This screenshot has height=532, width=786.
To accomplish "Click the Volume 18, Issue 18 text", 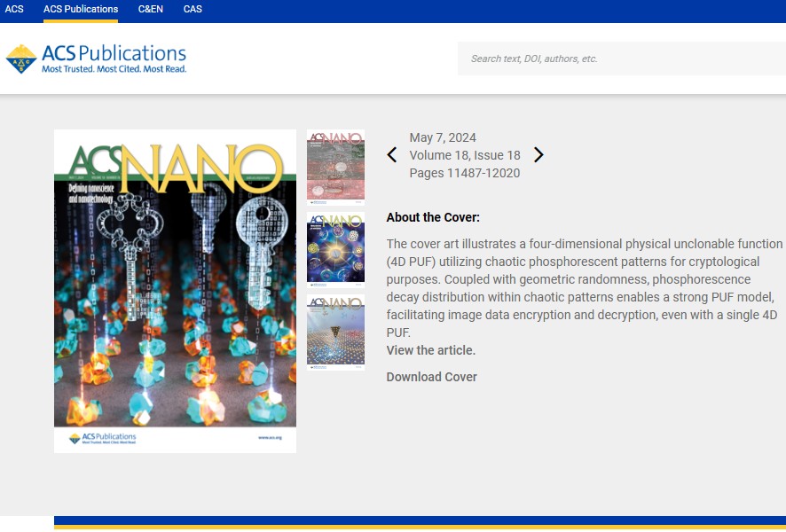I will (x=465, y=155).
